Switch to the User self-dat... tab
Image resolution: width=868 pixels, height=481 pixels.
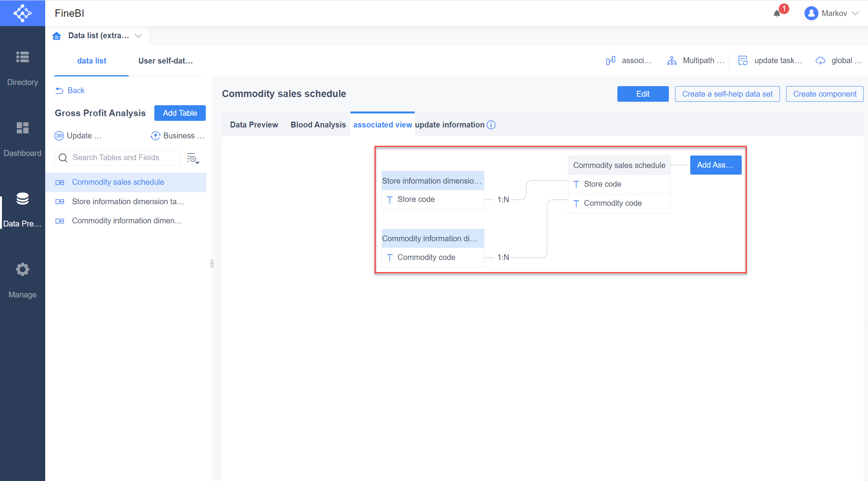(166, 61)
